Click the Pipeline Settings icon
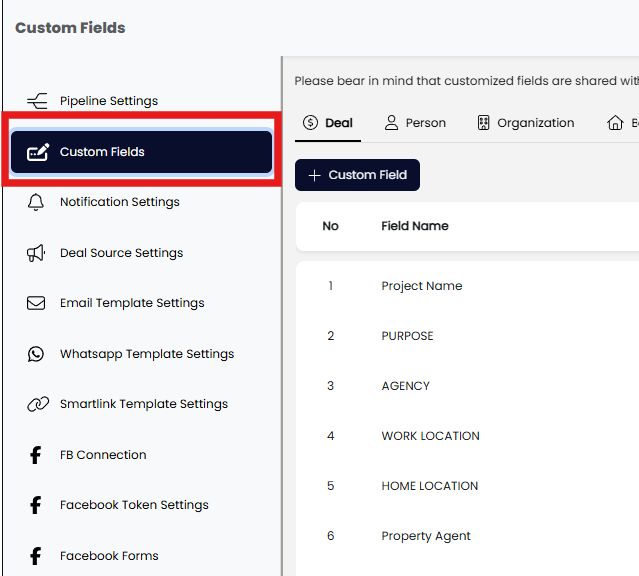 coord(37,101)
